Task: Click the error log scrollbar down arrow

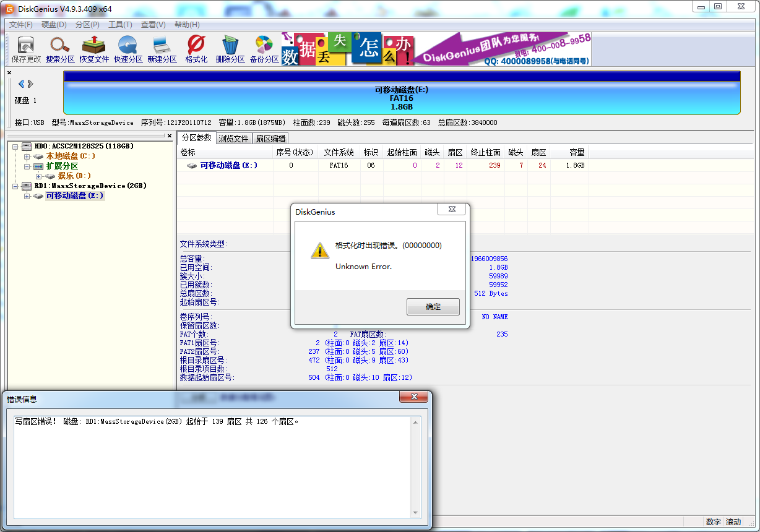Action: [416, 512]
